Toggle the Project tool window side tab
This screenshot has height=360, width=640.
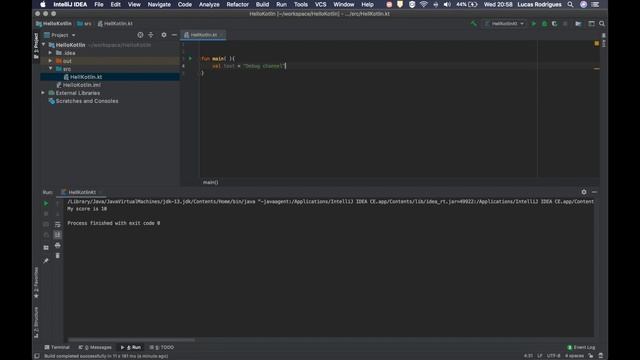click(x=36, y=46)
